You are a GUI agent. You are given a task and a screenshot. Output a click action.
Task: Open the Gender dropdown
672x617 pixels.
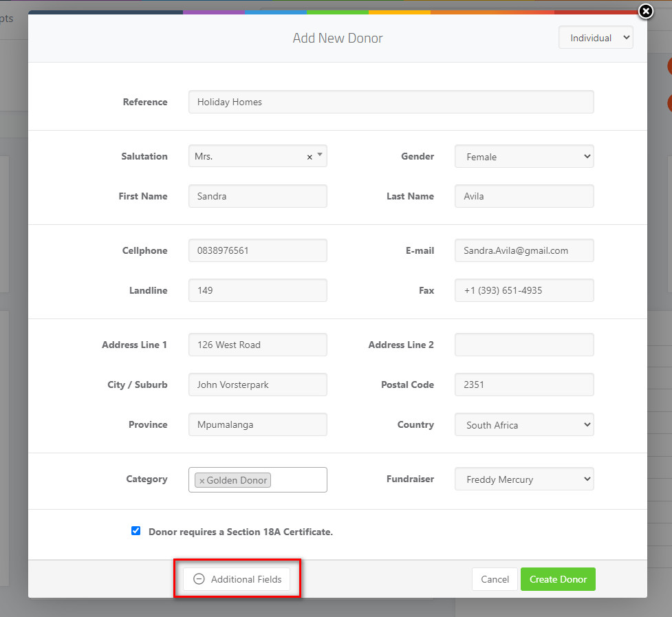click(x=524, y=156)
